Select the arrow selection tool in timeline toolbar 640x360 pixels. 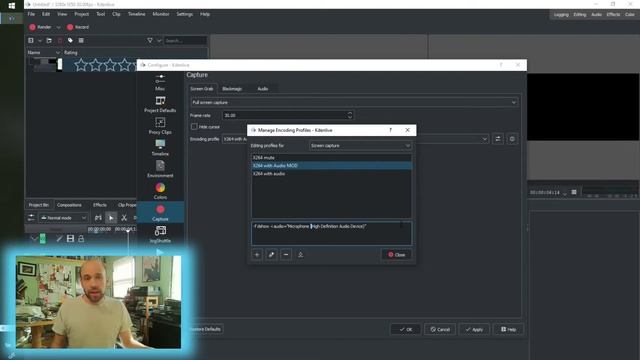111,218
